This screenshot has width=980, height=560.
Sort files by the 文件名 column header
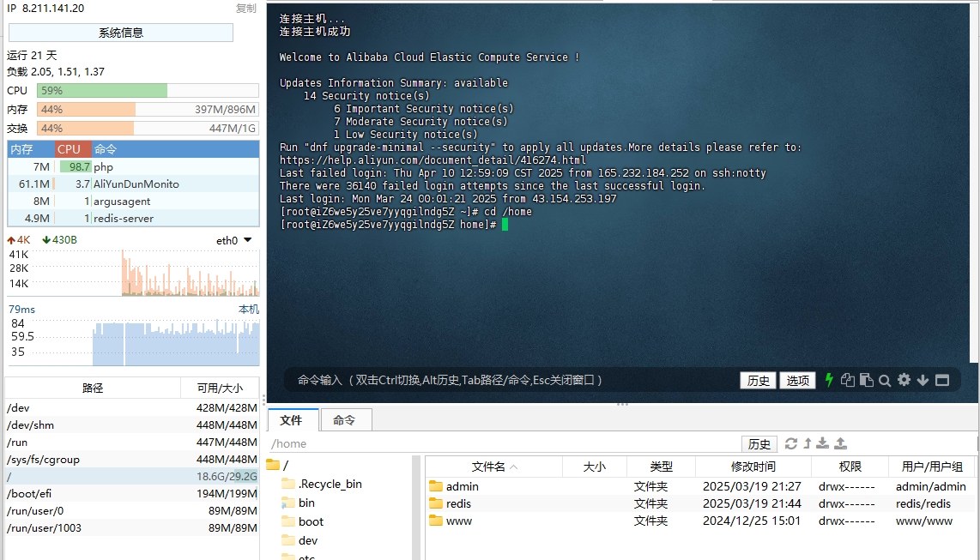(x=488, y=467)
